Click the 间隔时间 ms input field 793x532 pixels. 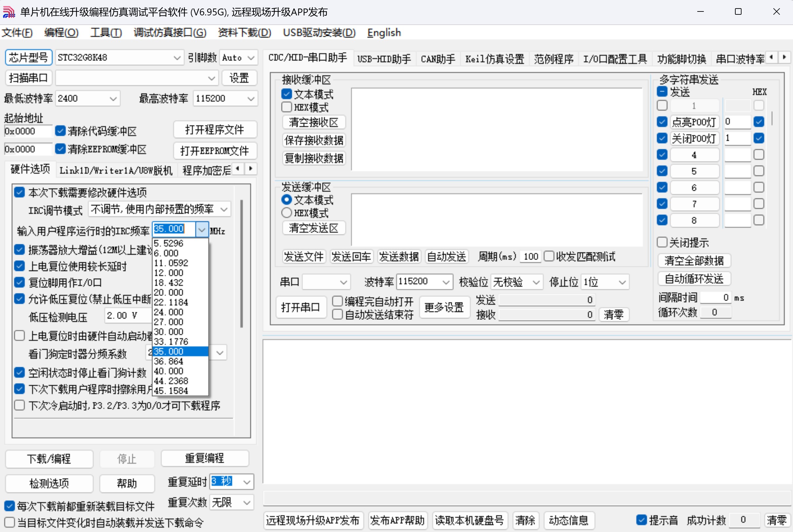point(716,297)
